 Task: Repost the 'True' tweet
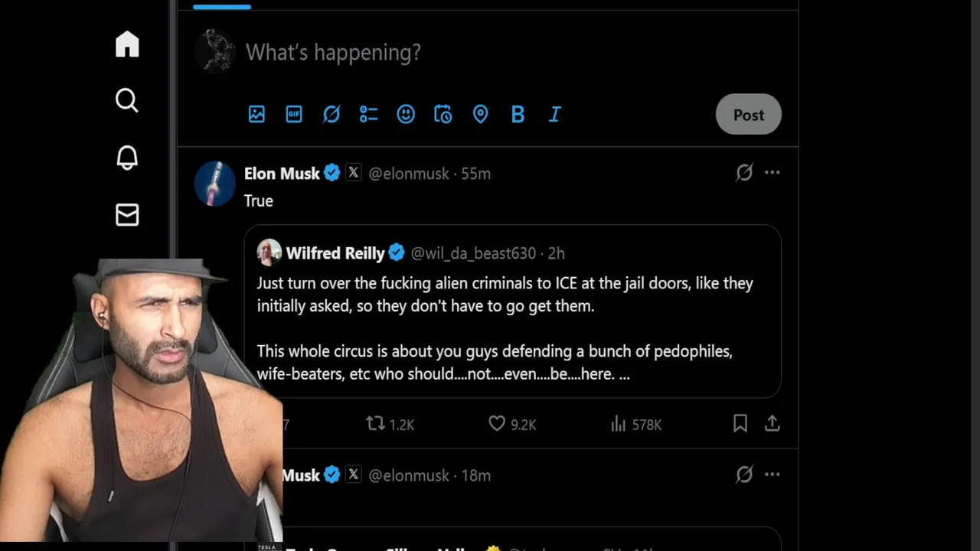pyautogui.click(x=375, y=423)
